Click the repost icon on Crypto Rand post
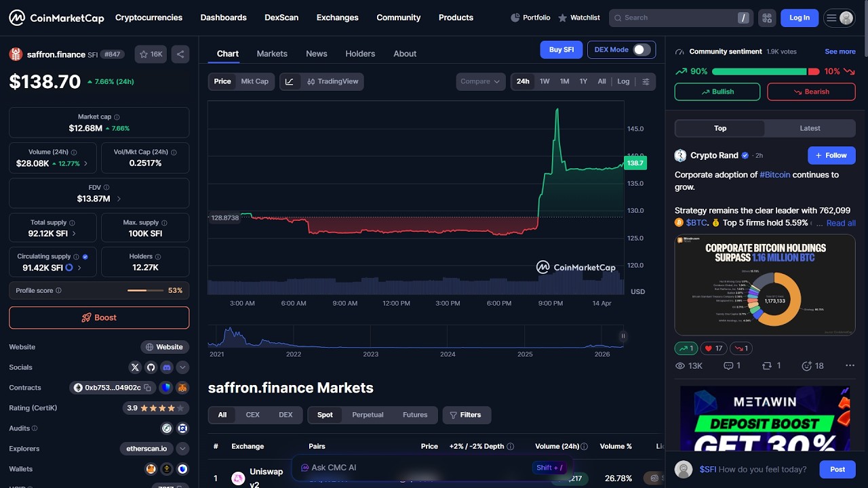Viewport: 868px width, 488px height. point(767,366)
